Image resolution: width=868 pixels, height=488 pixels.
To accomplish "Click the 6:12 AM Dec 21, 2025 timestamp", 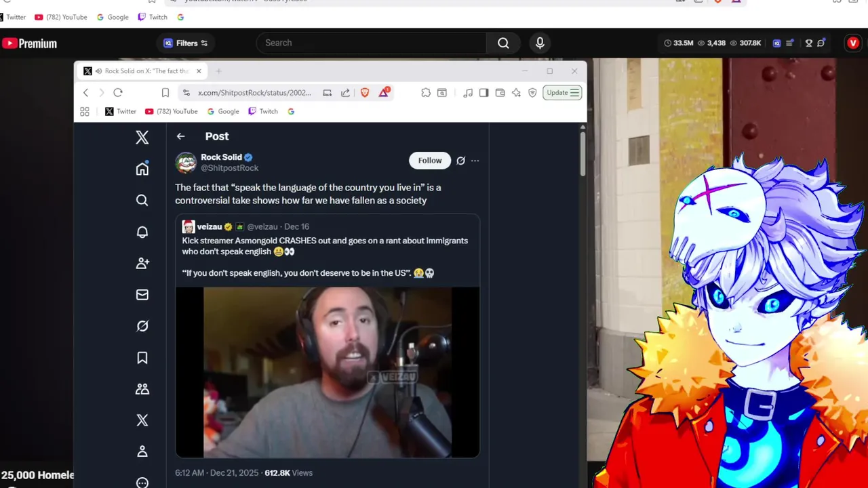I will click(x=216, y=473).
